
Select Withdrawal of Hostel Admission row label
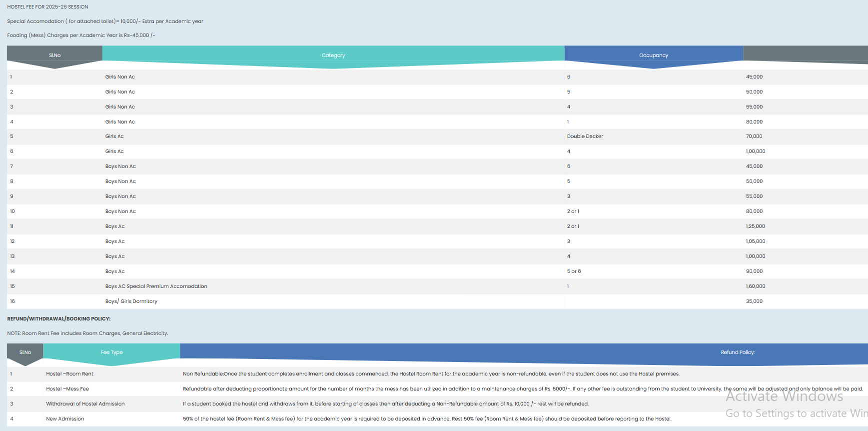tap(85, 404)
